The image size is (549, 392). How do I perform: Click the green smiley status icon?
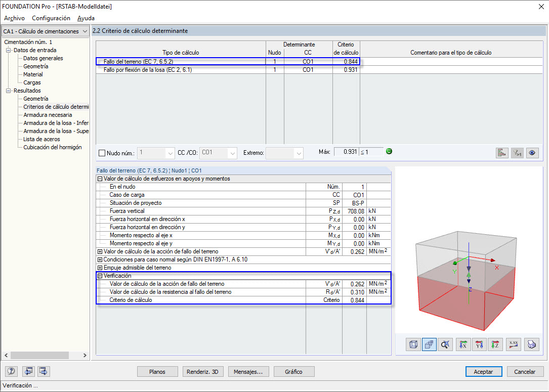pyautogui.click(x=389, y=151)
